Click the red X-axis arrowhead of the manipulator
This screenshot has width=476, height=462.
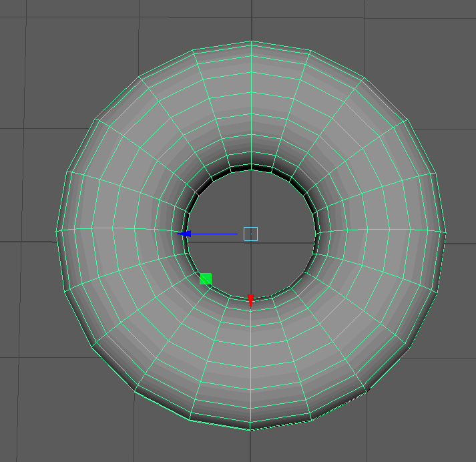[251, 300]
